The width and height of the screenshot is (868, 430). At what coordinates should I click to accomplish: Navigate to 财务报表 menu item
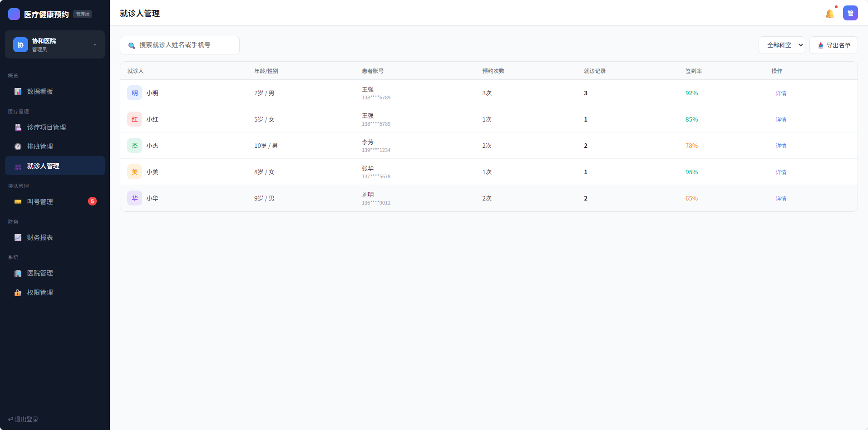click(40, 238)
